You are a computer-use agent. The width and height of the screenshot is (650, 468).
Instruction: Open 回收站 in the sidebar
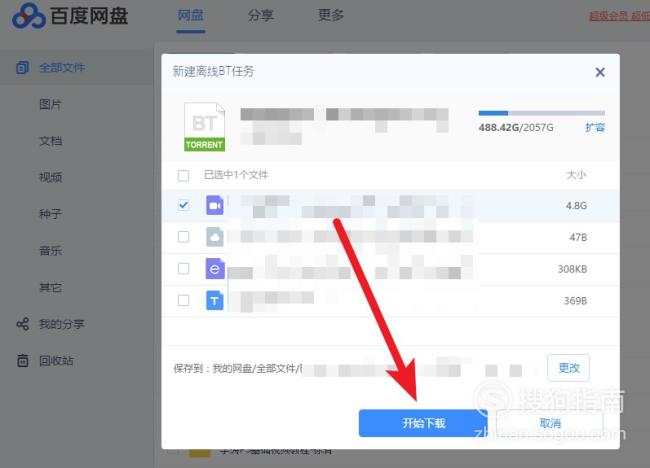pyautogui.click(x=56, y=361)
